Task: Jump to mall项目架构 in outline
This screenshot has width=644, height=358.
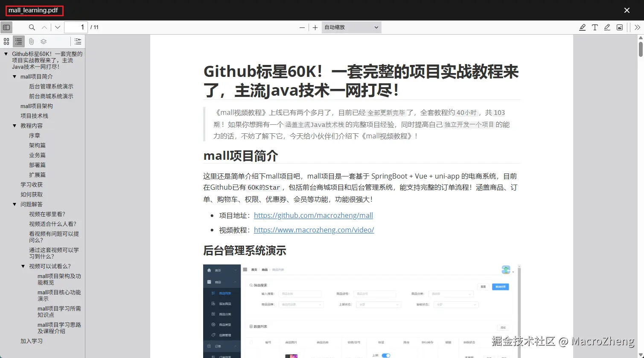Action: [x=37, y=106]
